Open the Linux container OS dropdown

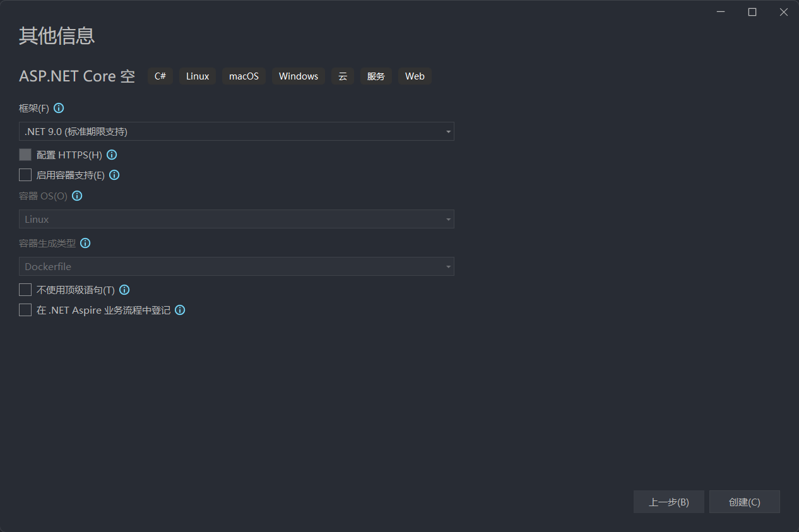[236, 219]
